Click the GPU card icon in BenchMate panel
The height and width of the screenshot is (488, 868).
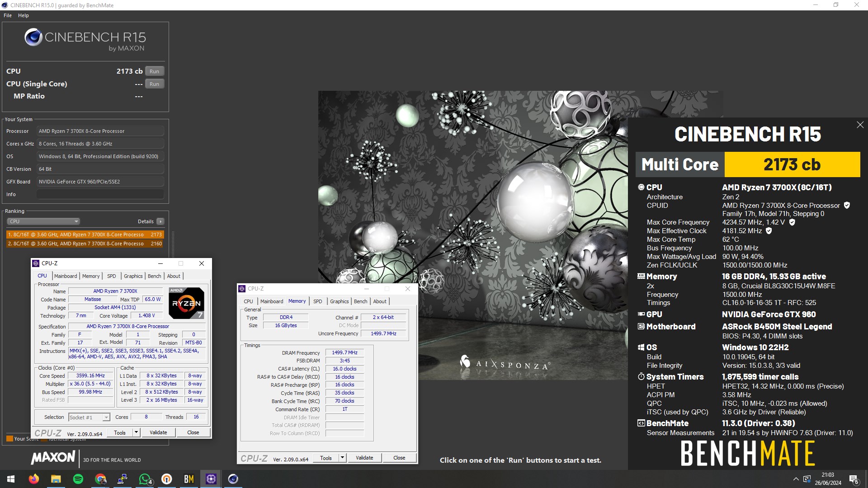[641, 314]
